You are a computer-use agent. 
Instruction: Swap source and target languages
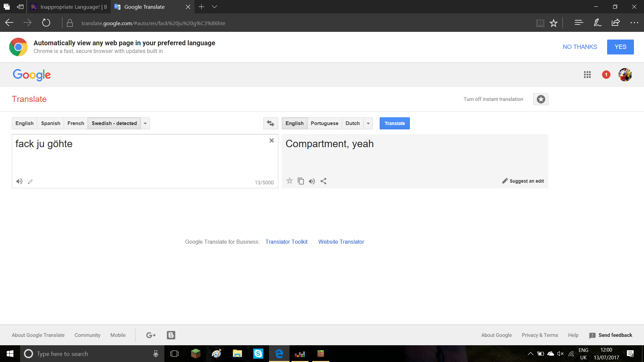tap(271, 123)
